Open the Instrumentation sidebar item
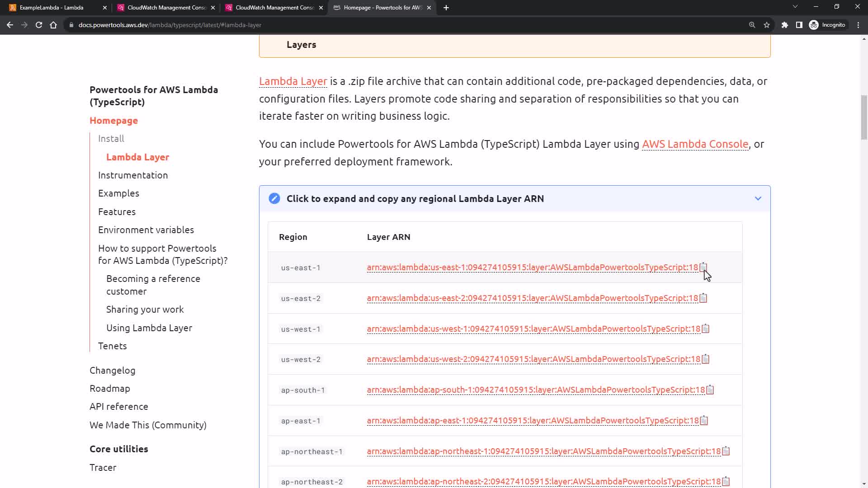 133,175
